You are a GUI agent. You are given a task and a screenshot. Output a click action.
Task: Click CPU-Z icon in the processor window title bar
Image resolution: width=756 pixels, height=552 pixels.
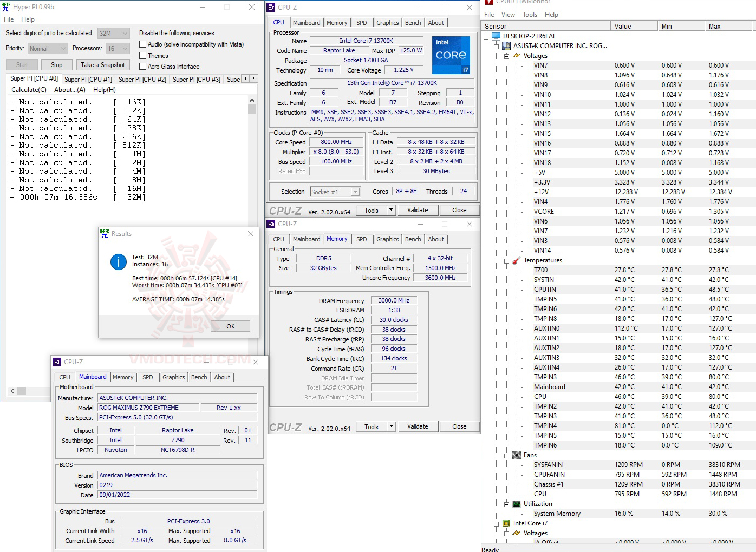click(271, 8)
